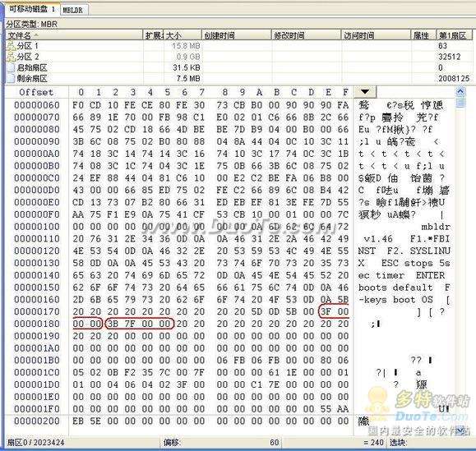Click the 剩余扇区 file icon
Viewport: 476px width, 451px height.
point(12,79)
